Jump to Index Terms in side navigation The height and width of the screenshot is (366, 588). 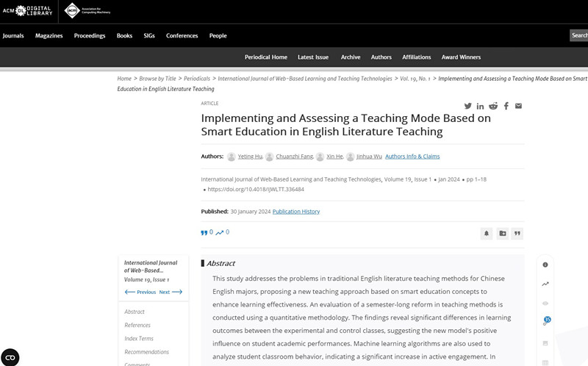pos(139,339)
